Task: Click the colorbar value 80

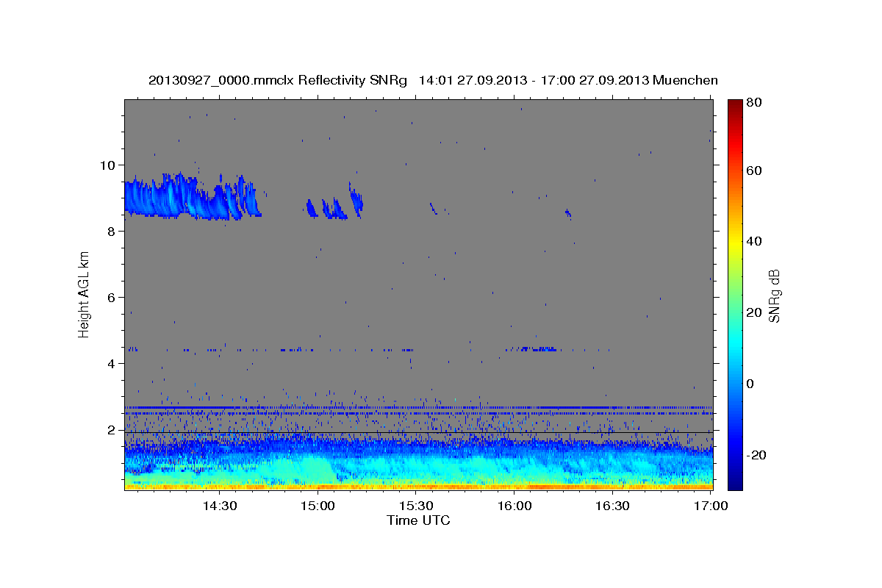Action: (756, 103)
